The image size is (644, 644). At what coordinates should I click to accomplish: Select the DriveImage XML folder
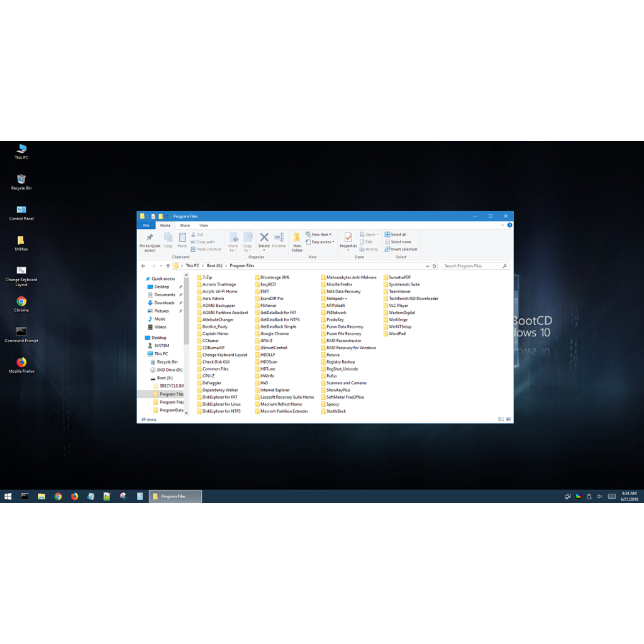click(x=273, y=277)
